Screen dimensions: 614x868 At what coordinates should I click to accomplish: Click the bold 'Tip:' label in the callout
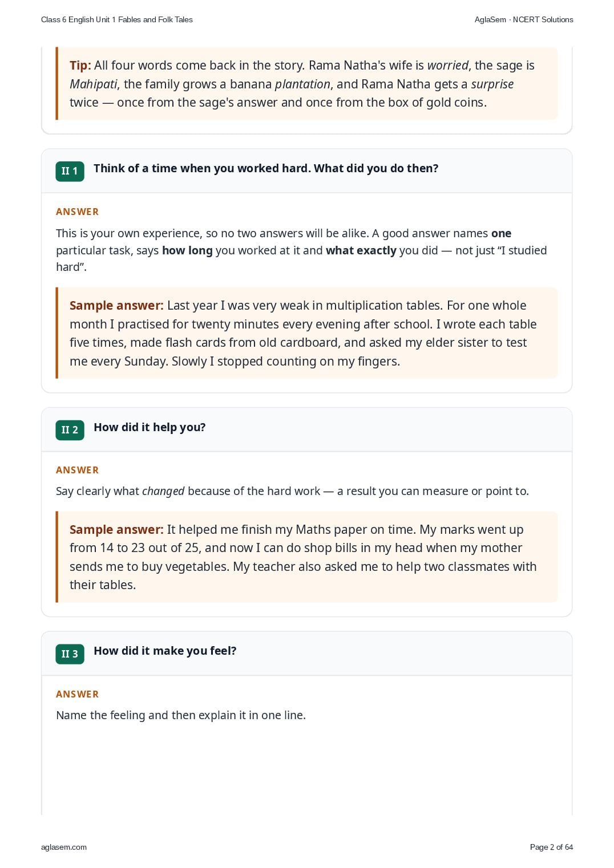[80, 65]
